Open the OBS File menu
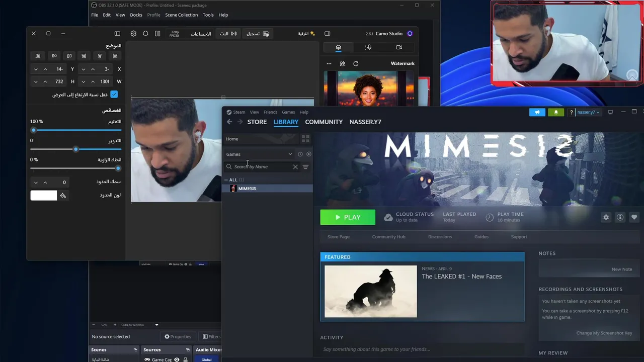Screen dimensions: 644x362 95,15
